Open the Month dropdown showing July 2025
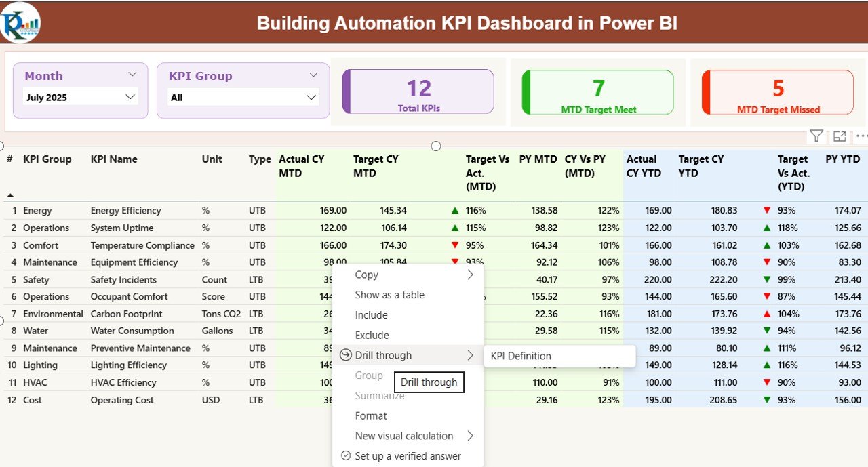Image resolution: width=868 pixels, height=467 pixels. (80, 97)
